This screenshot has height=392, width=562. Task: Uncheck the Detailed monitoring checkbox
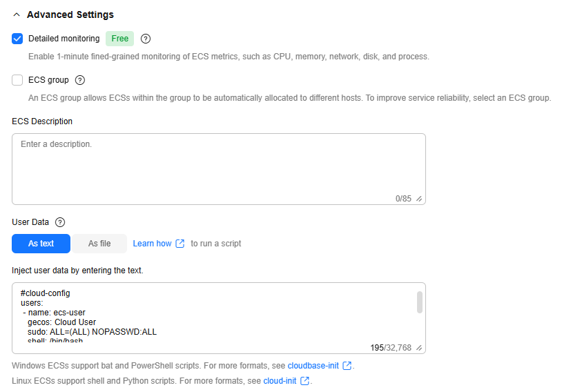tap(17, 39)
